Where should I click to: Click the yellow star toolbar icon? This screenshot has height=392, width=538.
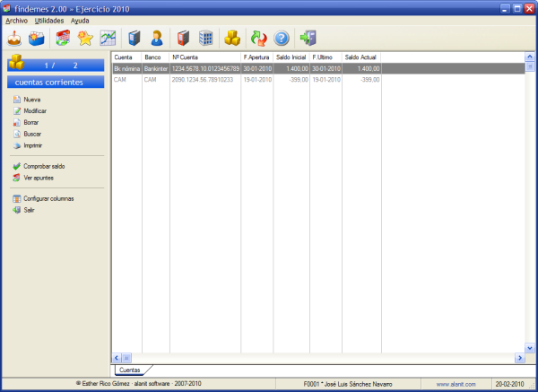point(85,38)
